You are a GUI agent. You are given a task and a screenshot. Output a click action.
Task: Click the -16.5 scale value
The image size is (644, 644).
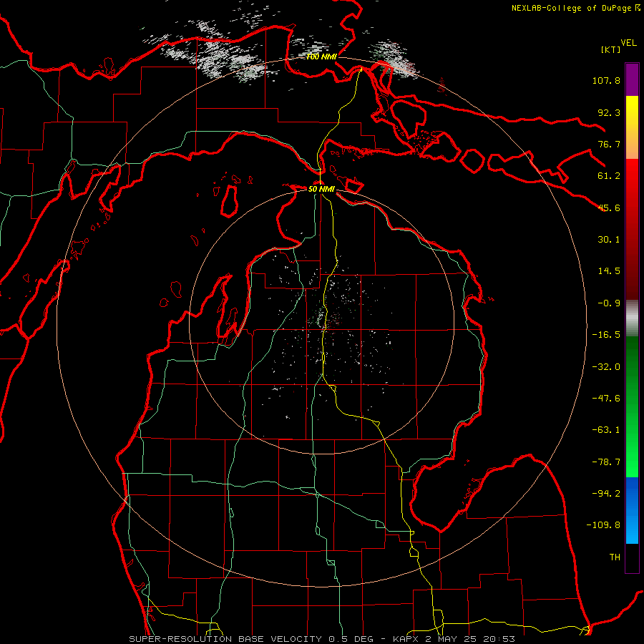point(606,335)
